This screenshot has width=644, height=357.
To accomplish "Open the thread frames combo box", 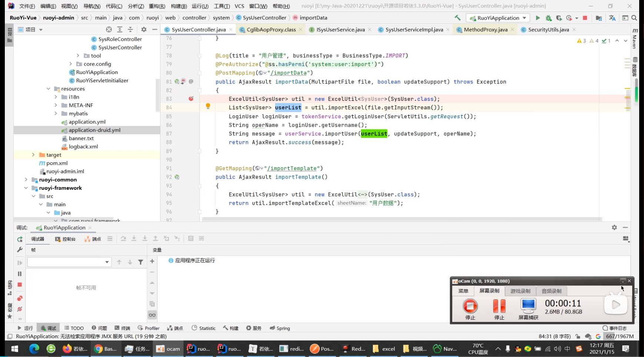I will (x=69, y=262).
